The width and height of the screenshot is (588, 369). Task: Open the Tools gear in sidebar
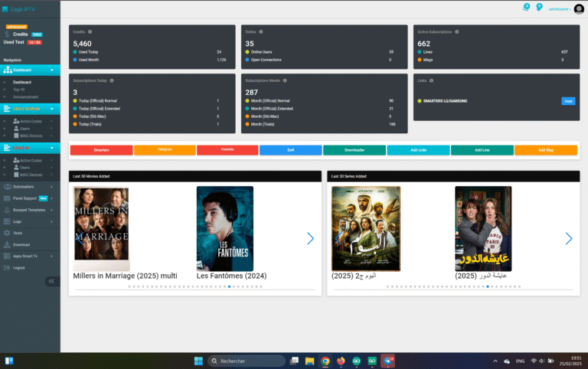tap(7, 233)
